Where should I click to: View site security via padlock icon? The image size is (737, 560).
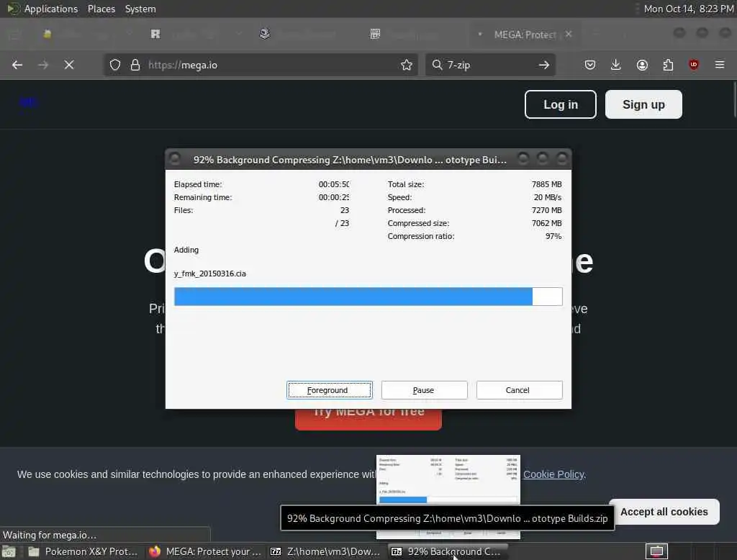tap(135, 65)
